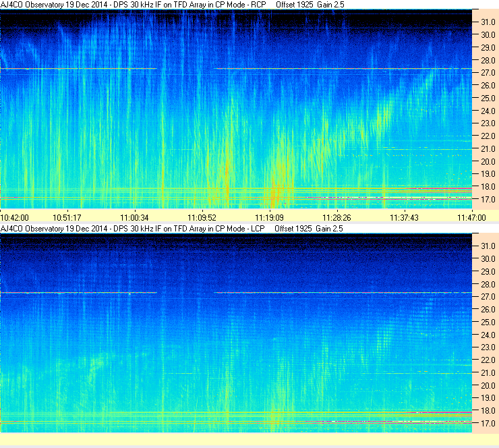Click inside the RCP spectrogram plot
Viewport: 499px width, 448px height.
coord(236,109)
